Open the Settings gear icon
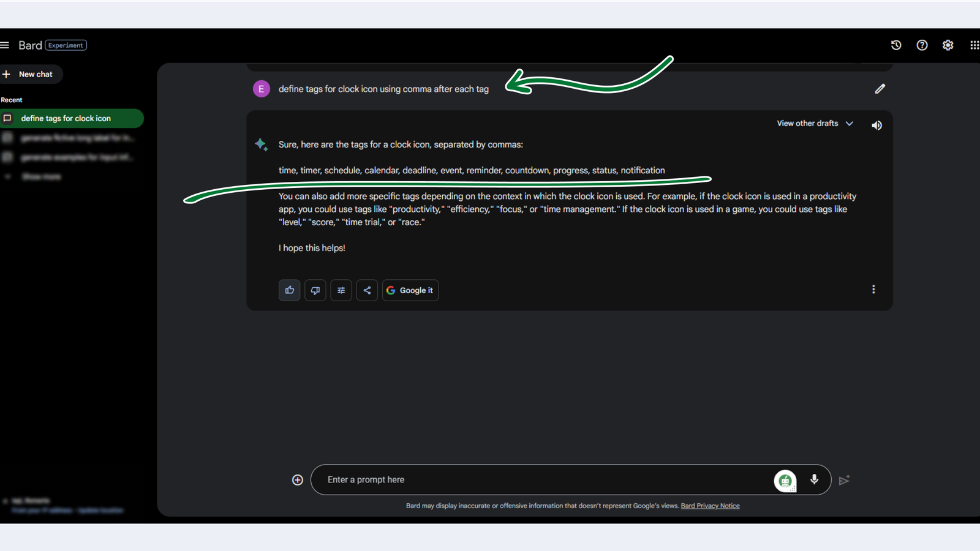Screen dimensions: 980x551 coord(948,45)
